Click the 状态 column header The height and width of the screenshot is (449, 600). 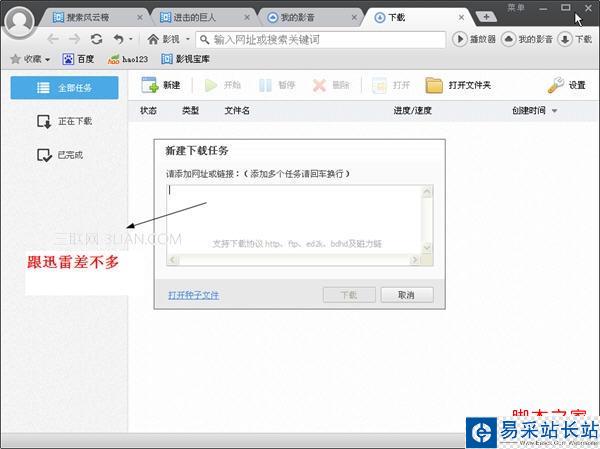point(148,111)
